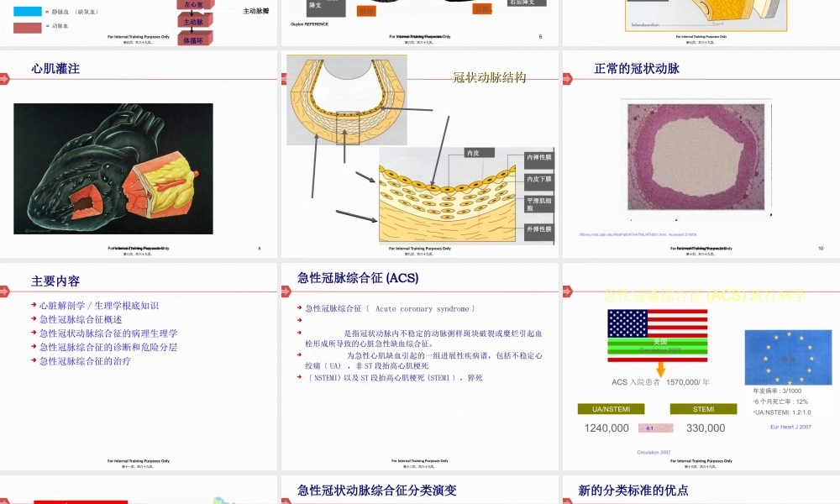Click the red 动脉血 legend swatch

28,28
